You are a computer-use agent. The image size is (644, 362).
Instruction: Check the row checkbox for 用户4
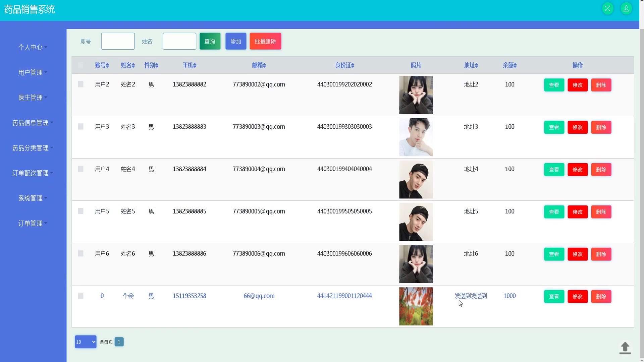[80, 169]
